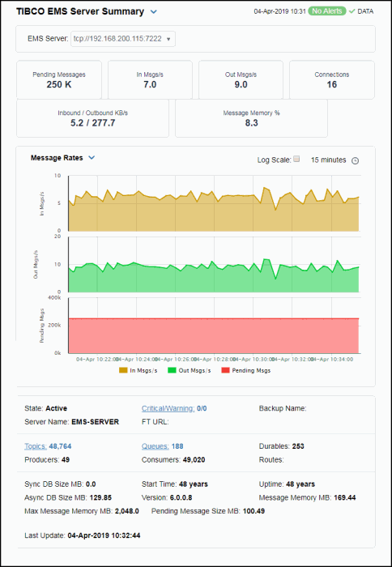
Task: Click the FT URL label
Action: click(x=156, y=422)
